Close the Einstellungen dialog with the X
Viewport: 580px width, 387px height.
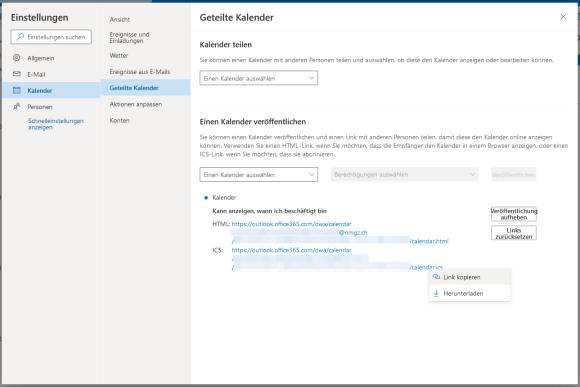pos(563,17)
